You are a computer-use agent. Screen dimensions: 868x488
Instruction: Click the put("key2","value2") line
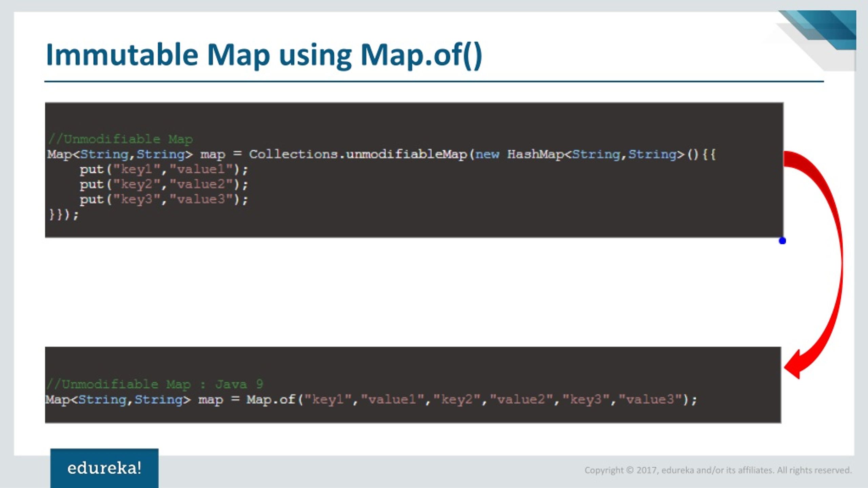(164, 185)
